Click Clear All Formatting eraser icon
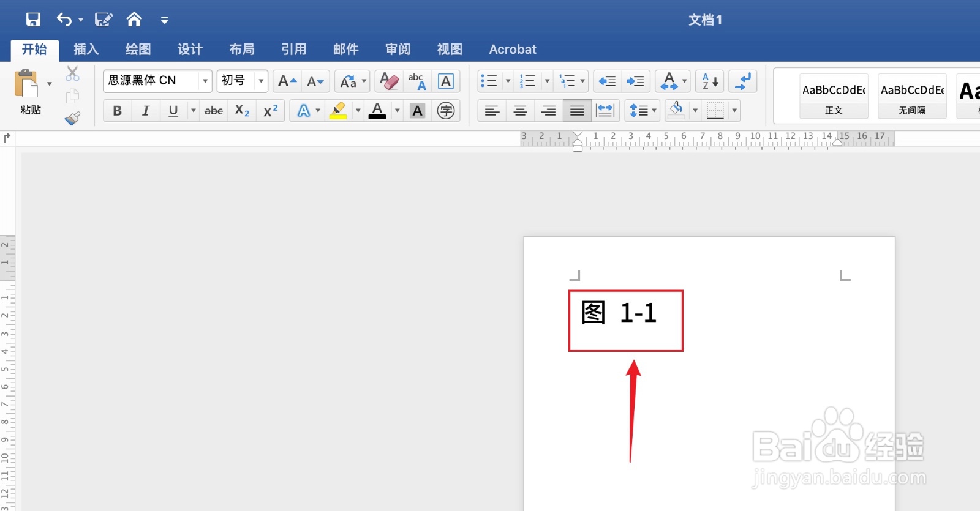980x511 pixels. point(389,81)
